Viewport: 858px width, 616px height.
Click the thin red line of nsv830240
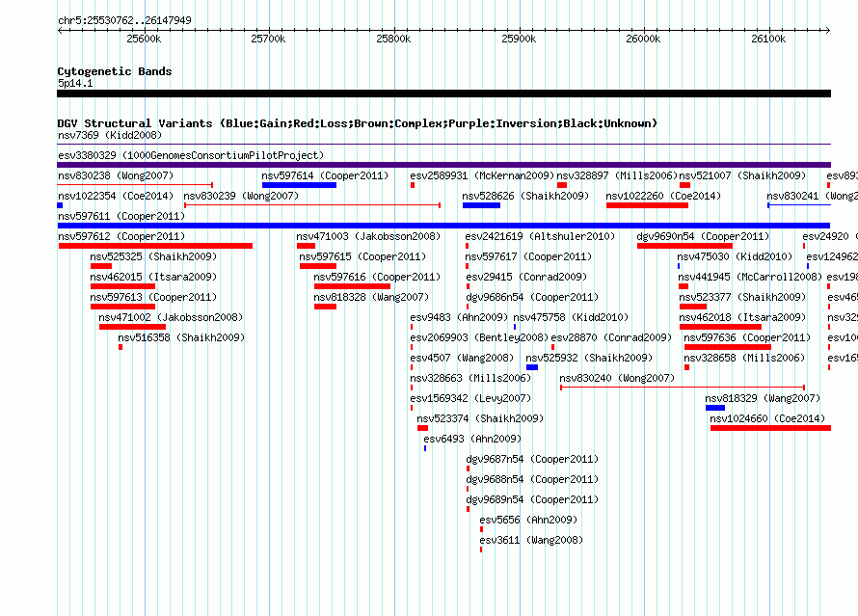(683, 388)
